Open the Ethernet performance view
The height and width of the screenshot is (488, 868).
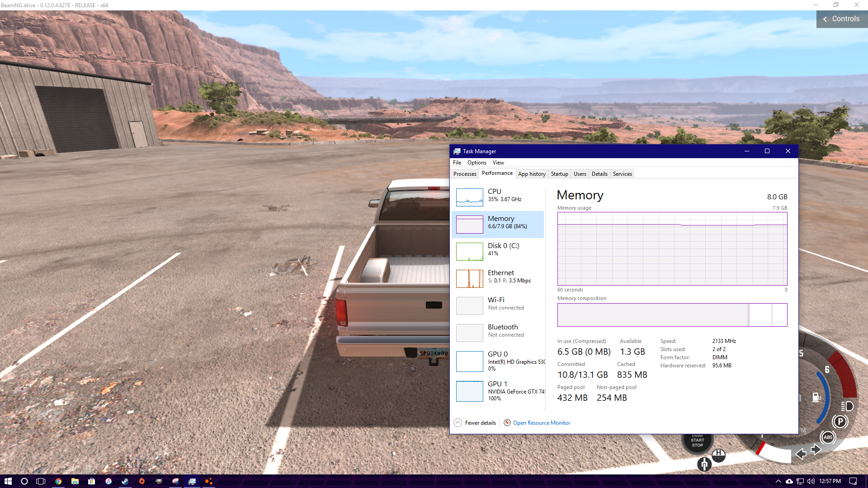pos(498,279)
